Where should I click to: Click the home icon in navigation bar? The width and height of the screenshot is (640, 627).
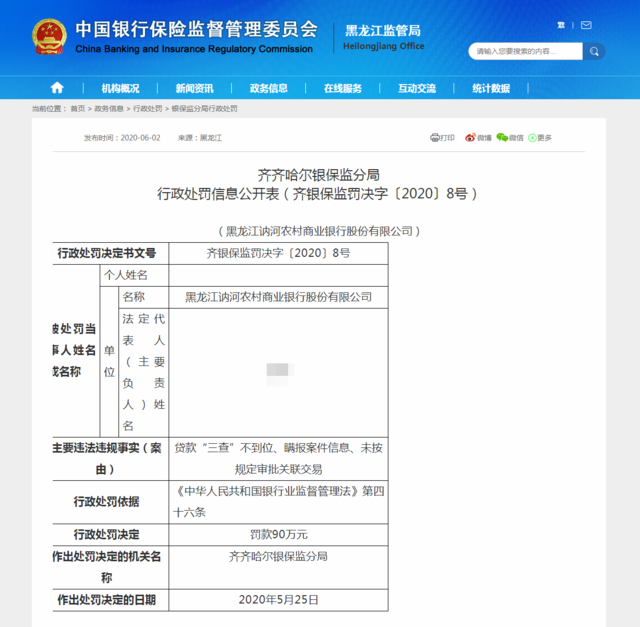57,88
